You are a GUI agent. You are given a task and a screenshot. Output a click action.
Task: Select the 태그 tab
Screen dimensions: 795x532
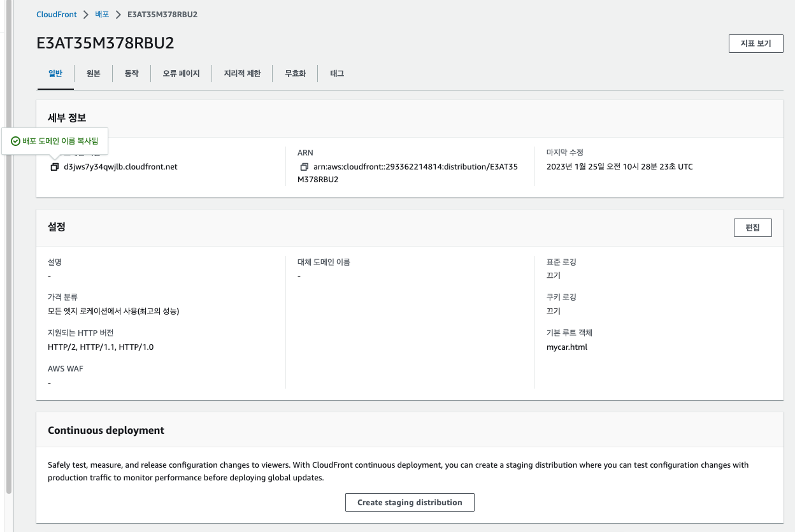(337, 74)
